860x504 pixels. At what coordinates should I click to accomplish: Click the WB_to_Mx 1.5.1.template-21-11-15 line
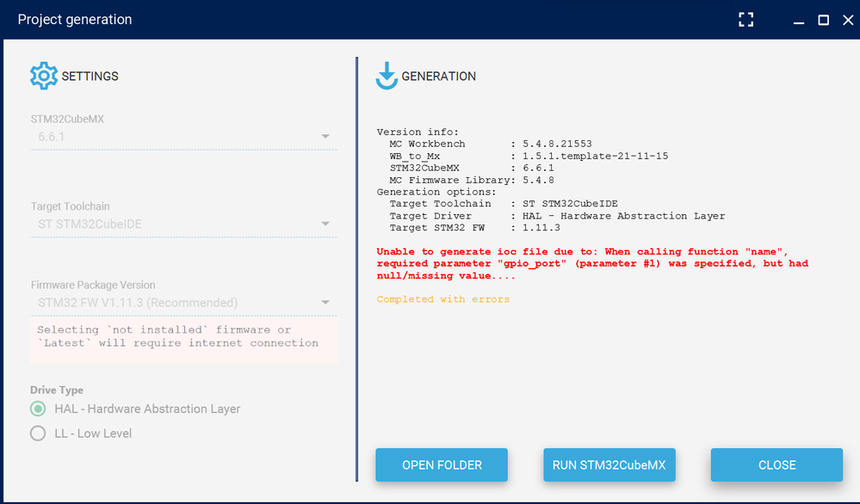(529, 157)
